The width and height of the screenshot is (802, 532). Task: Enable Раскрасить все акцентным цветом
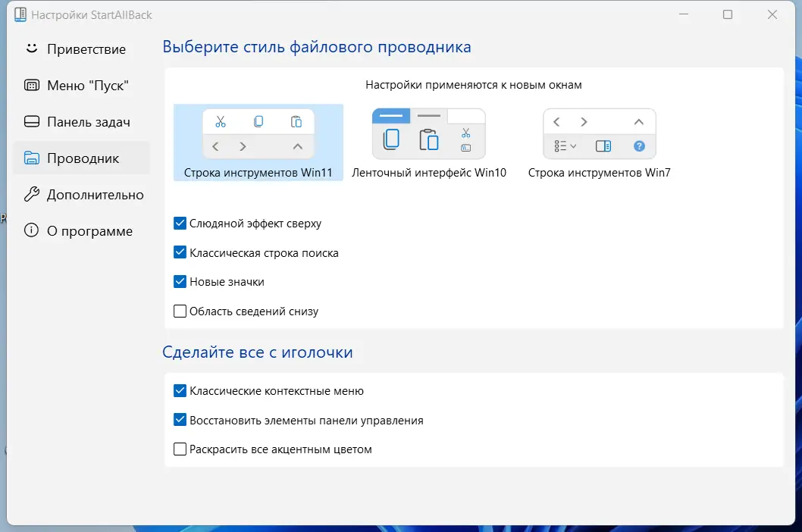(x=180, y=449)
